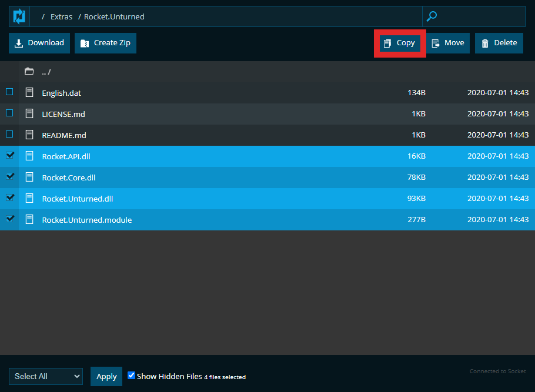Screen dimensions: 535x392
Task: Click the Create Zip button
Action: pyautogui.click(x=105, y=43)
